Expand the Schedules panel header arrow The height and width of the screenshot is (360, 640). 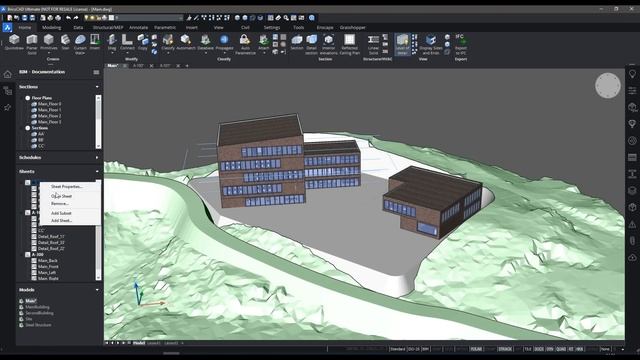pyautogui.click(x=97, y=158)
